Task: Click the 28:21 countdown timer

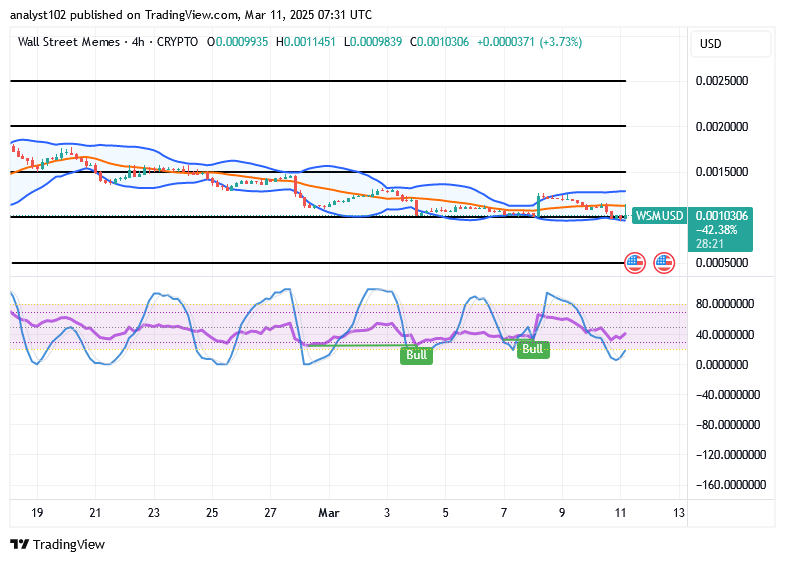Action: (709, 244)
